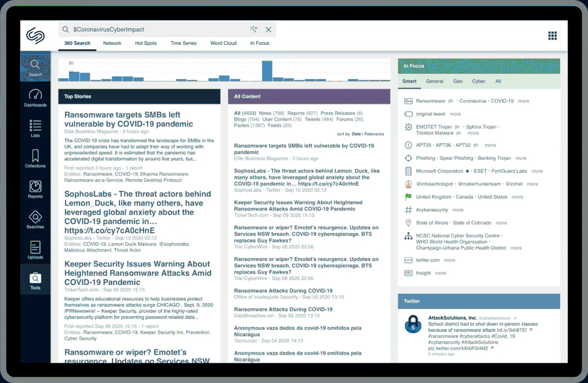Switch to the Time Series tab

183,43
